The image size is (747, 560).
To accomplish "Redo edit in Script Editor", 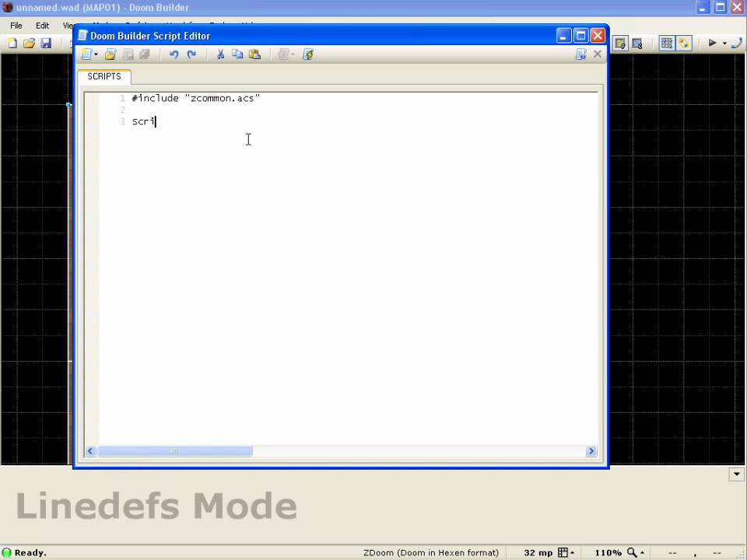I will [x=191, y=54].
